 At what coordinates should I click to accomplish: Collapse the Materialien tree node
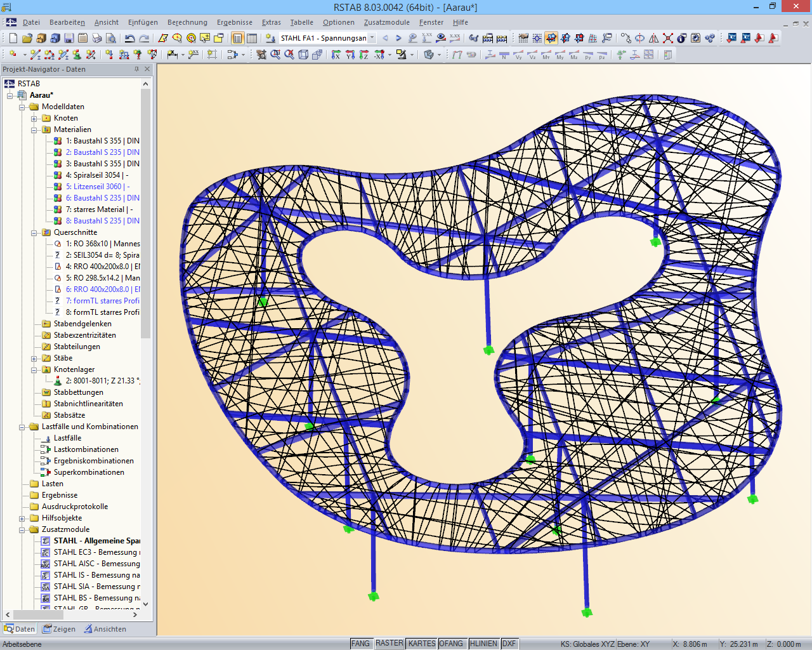point(34,130)
